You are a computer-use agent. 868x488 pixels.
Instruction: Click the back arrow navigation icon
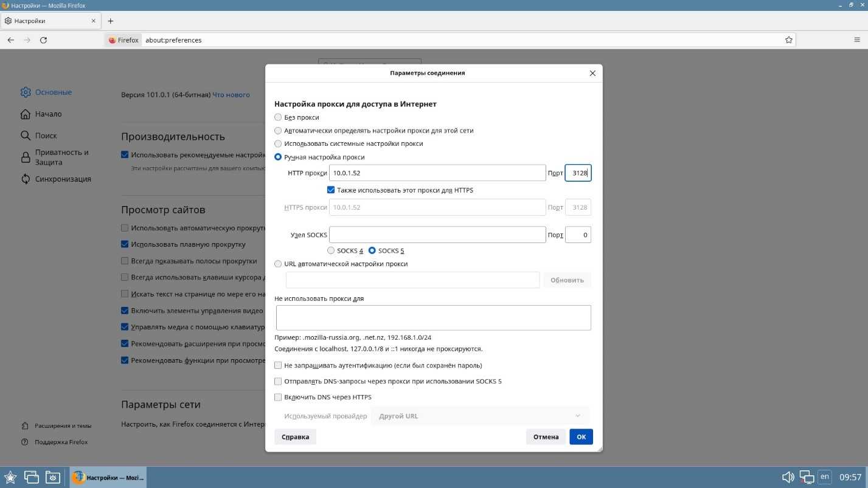coord(11,40)
